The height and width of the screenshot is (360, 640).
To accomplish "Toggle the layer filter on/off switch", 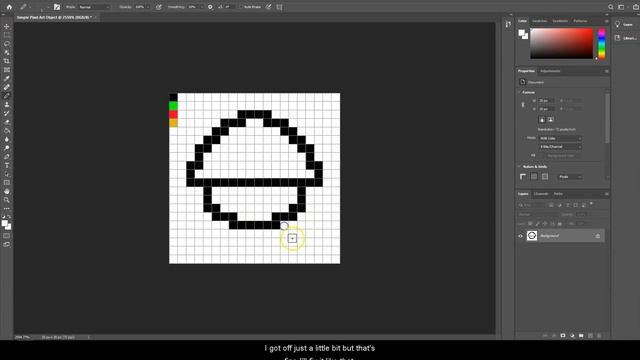I will click(591, 204).
